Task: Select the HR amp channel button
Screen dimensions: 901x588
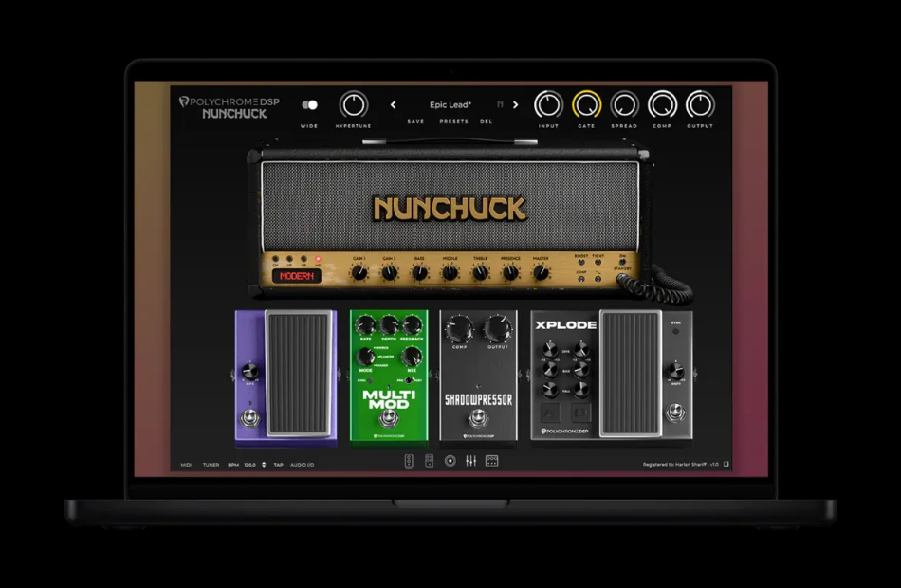Action: pos(304,259)
